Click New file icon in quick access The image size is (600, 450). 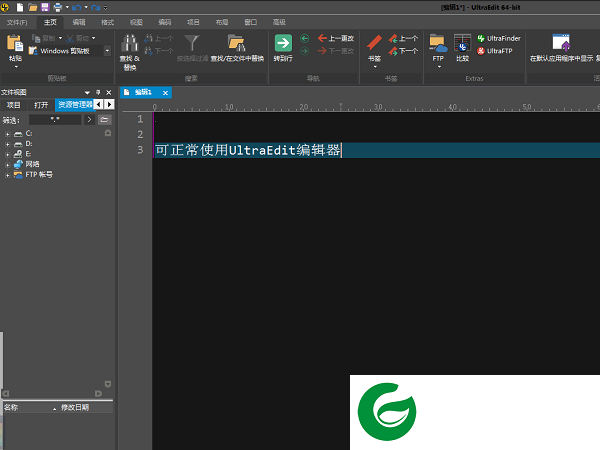(x=20, y=7)
